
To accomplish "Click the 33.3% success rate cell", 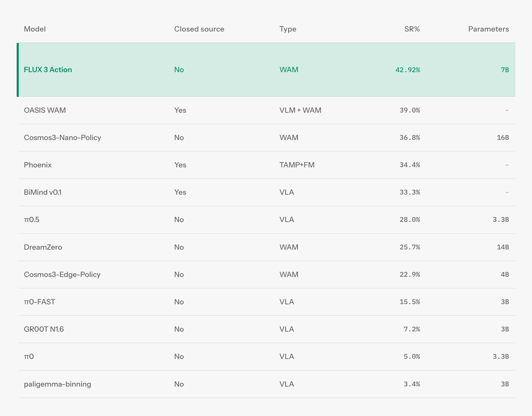I will tap(410, 192).
